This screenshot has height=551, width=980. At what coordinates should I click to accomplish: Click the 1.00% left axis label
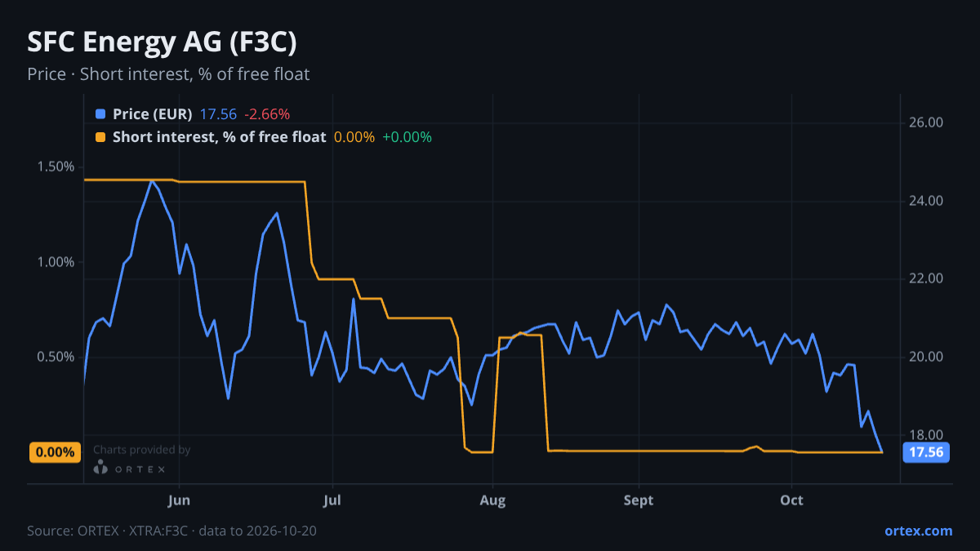click(x=56, y=262)
